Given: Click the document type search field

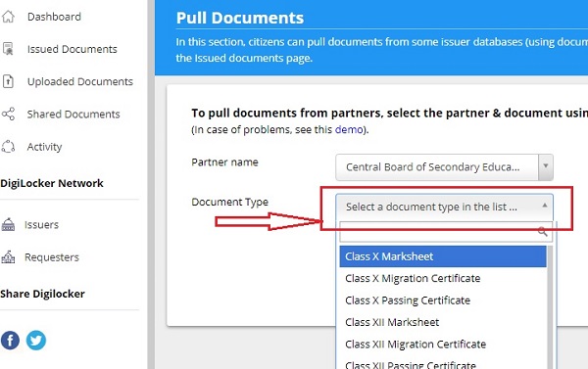Looking at the screenshot, I should (x=446, y=232).
